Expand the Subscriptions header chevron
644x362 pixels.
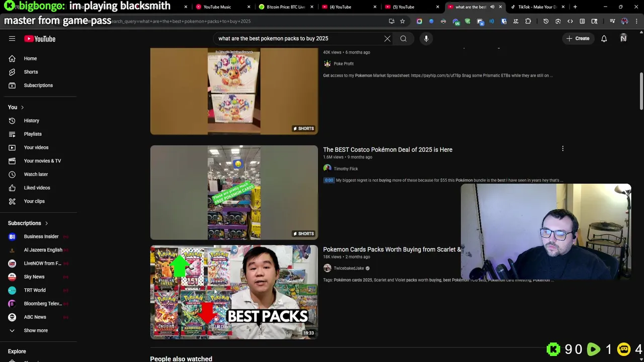tap(46, 223)
